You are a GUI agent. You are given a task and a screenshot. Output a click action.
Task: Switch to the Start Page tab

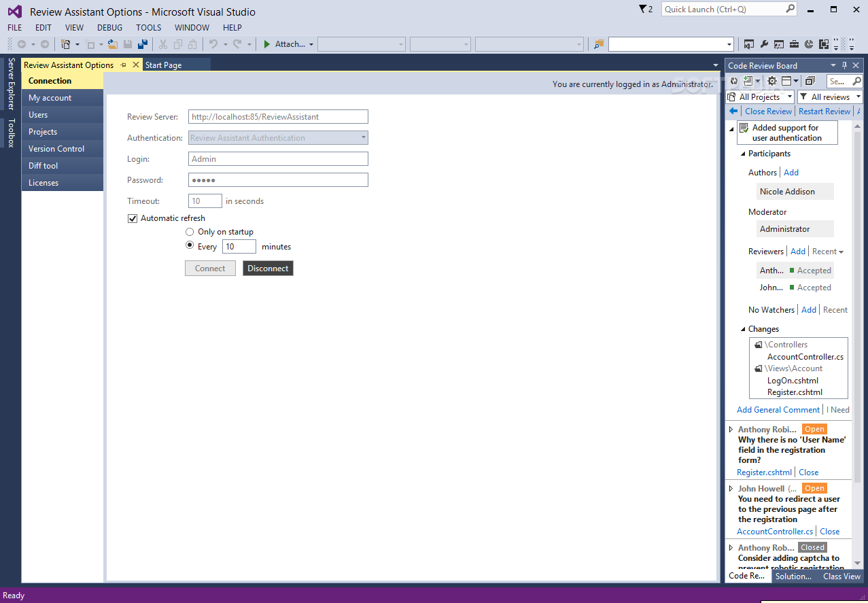163,65
